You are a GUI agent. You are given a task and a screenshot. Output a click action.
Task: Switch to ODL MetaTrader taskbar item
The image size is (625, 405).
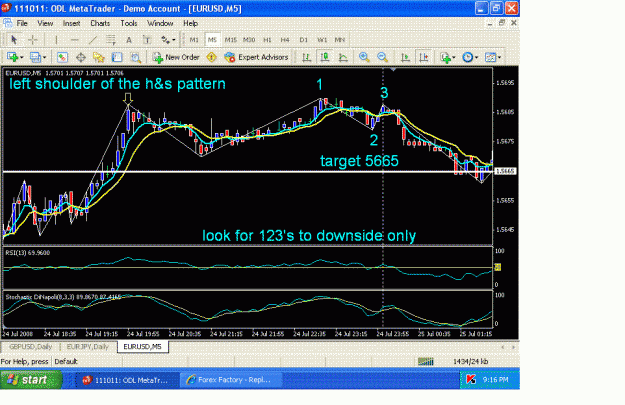(126, 380)
